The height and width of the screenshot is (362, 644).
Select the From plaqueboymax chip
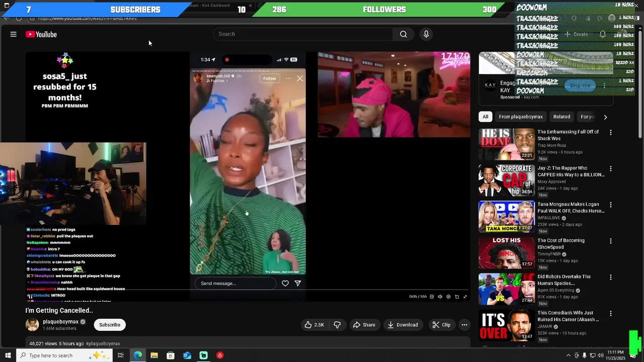521,117
